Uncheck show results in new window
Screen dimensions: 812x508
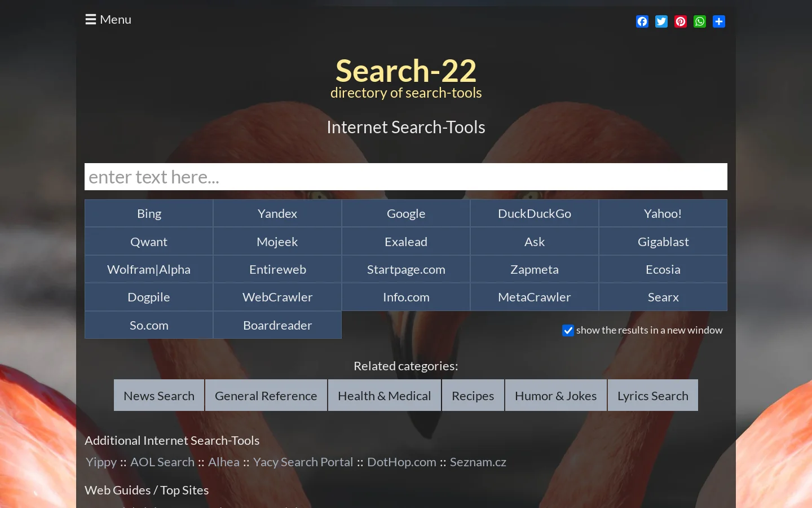[x=568, y=330]
